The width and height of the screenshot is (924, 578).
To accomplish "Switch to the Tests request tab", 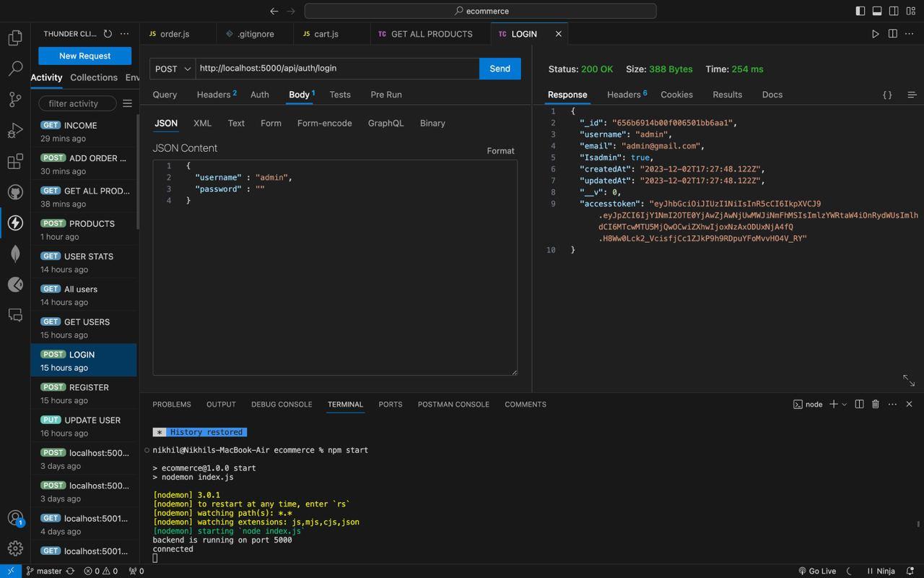I will pos(340,95).
